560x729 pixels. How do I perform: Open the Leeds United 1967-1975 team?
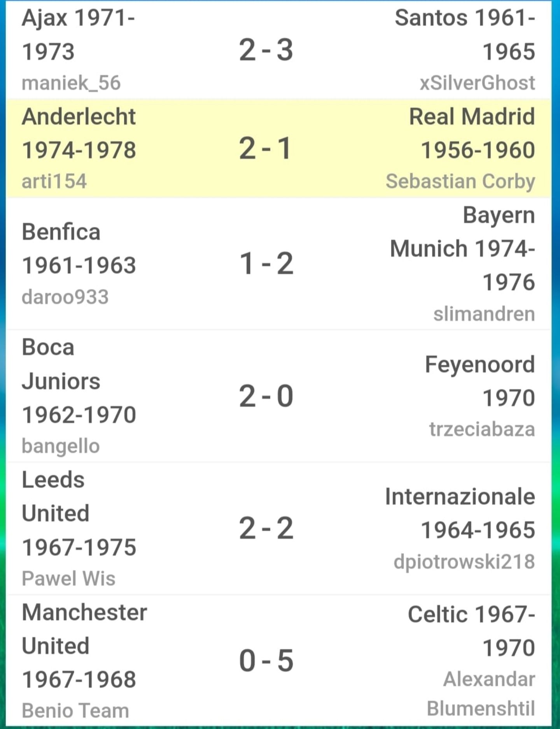tap(79, 513)
